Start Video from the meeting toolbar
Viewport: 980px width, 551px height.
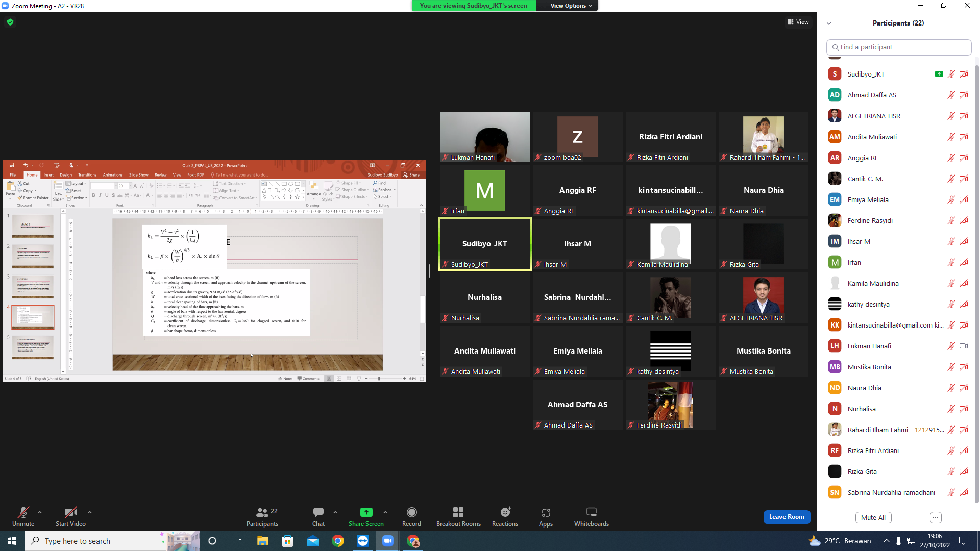tap(70, 516)
